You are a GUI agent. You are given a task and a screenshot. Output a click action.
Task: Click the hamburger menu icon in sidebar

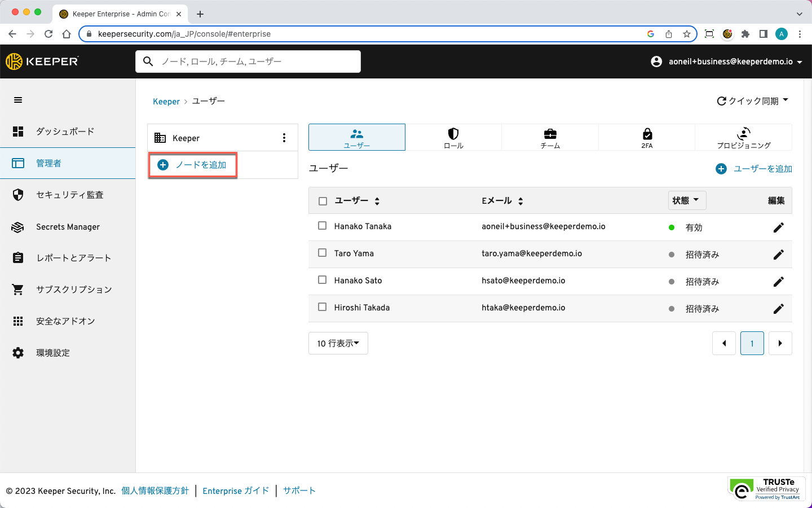coord(18,100)
